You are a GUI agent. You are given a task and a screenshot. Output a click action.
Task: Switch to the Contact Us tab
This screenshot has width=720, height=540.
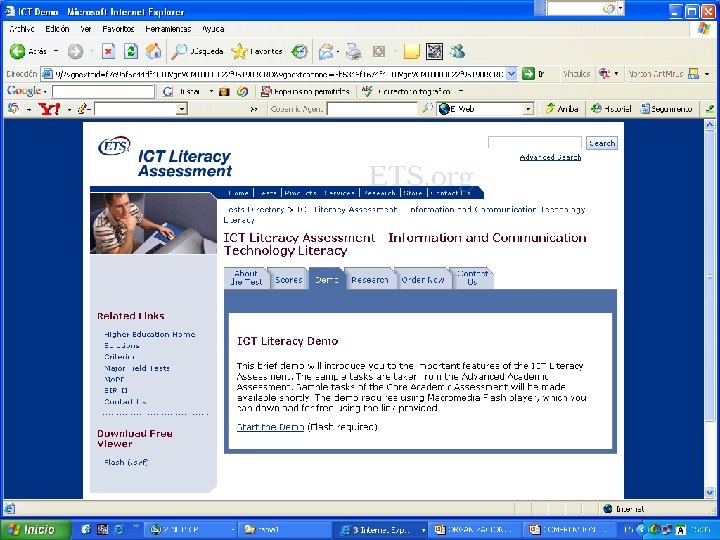coord(472,278)
